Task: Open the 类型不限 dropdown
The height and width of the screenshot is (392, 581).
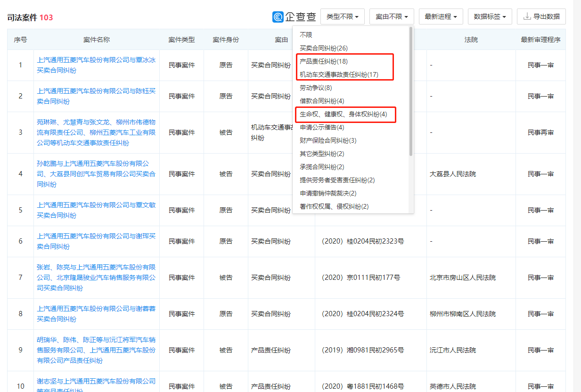Action: click(x=343, y=16)
